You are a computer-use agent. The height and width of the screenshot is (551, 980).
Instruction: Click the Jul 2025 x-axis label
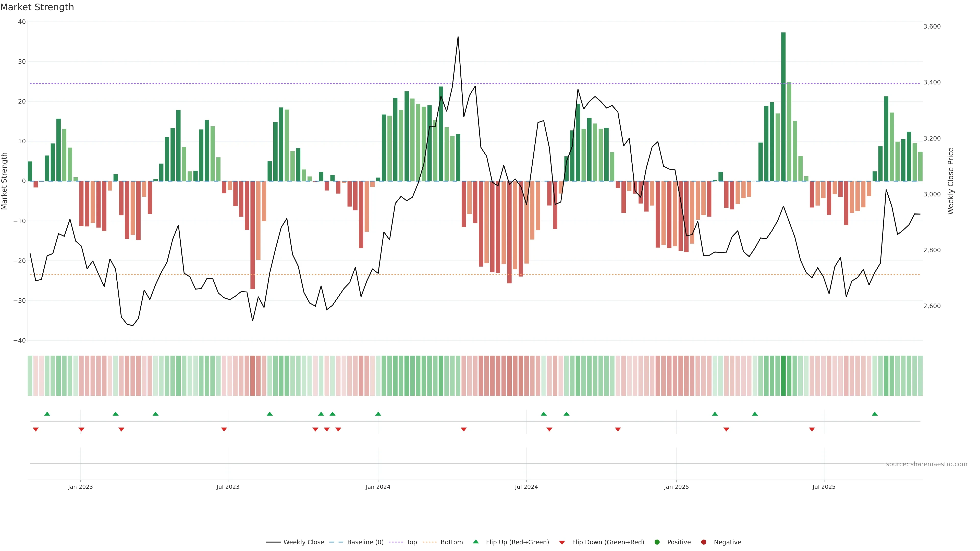824,487
